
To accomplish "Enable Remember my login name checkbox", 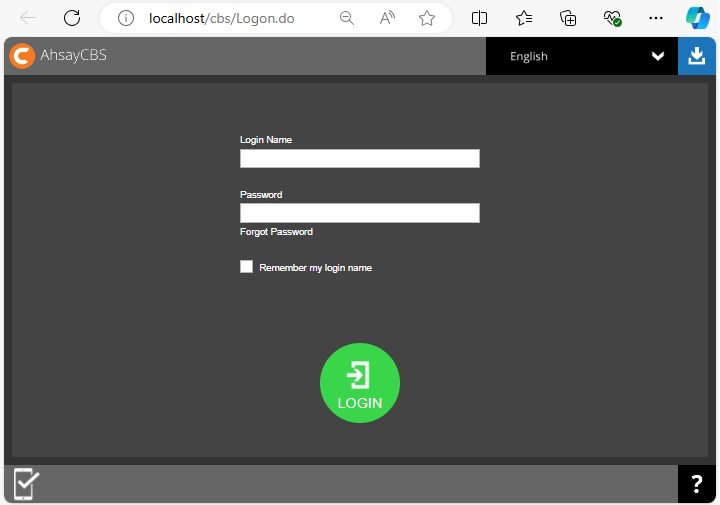I will point(246,267).
